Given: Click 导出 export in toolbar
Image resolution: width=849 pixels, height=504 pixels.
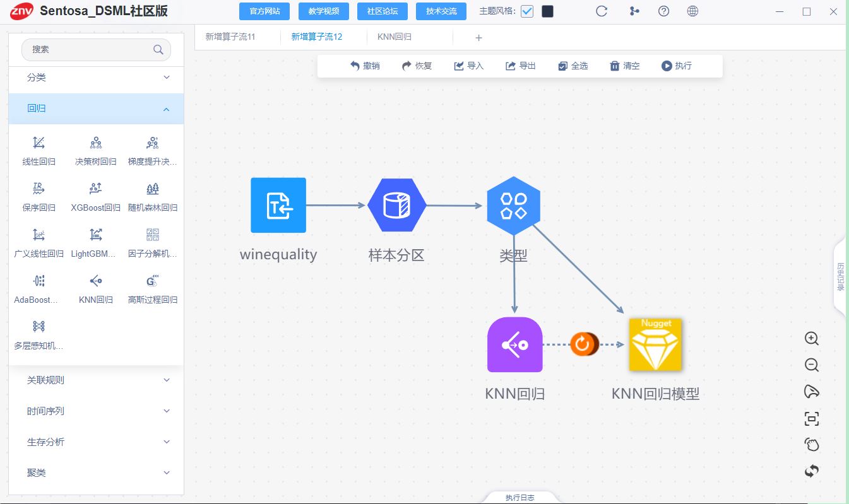Looking at the screenshot, I should click(520, 66).
